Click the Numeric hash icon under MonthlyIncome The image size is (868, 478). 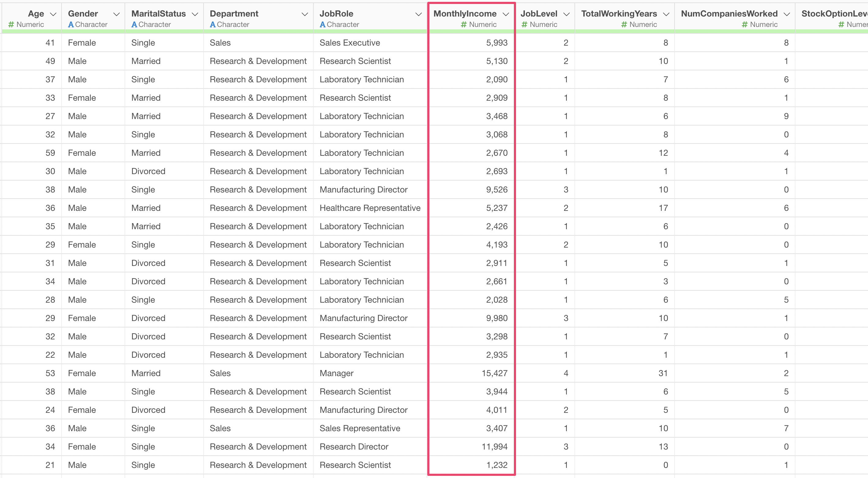tap(464, 24)
